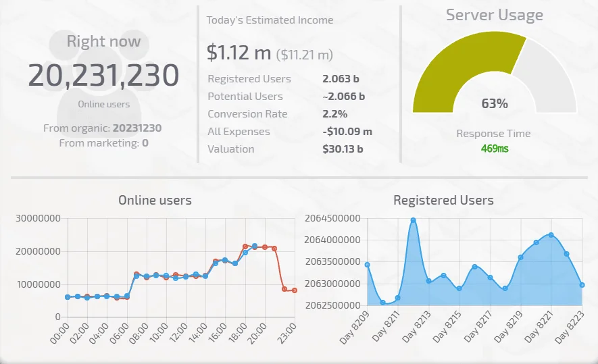
Task: Click the Online users chart title
Action: (x=155, y=201)
